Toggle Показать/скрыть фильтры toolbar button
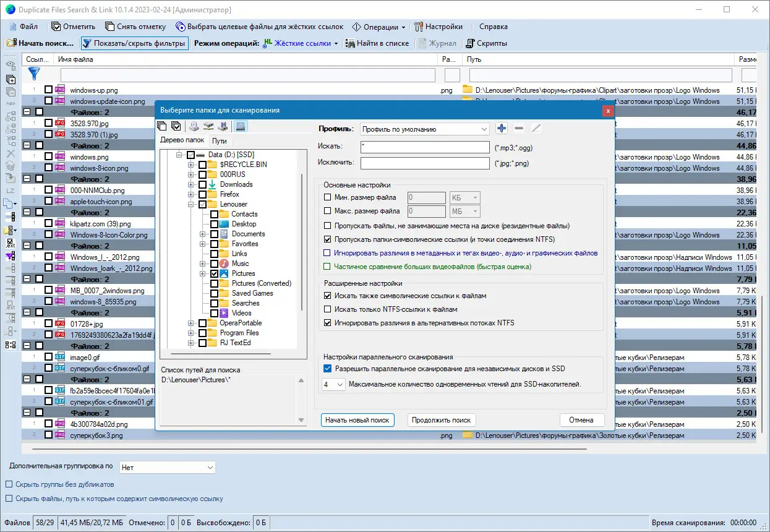This screenshot has height=532, width=770. click(134, 43)
